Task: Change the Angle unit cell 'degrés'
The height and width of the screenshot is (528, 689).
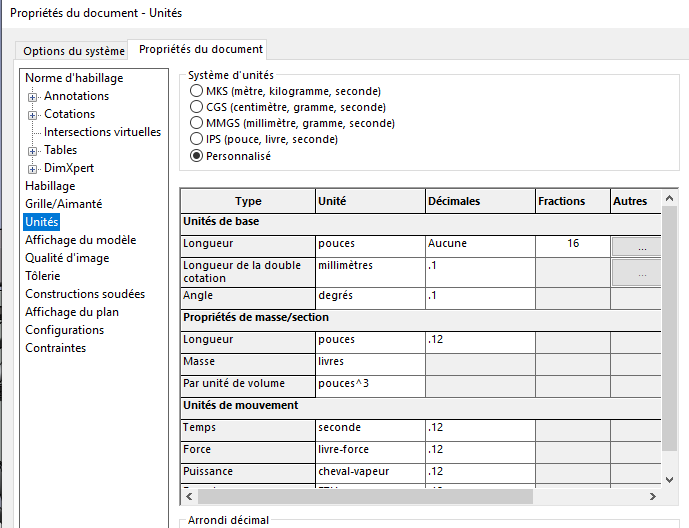Action: pos(370,299)
